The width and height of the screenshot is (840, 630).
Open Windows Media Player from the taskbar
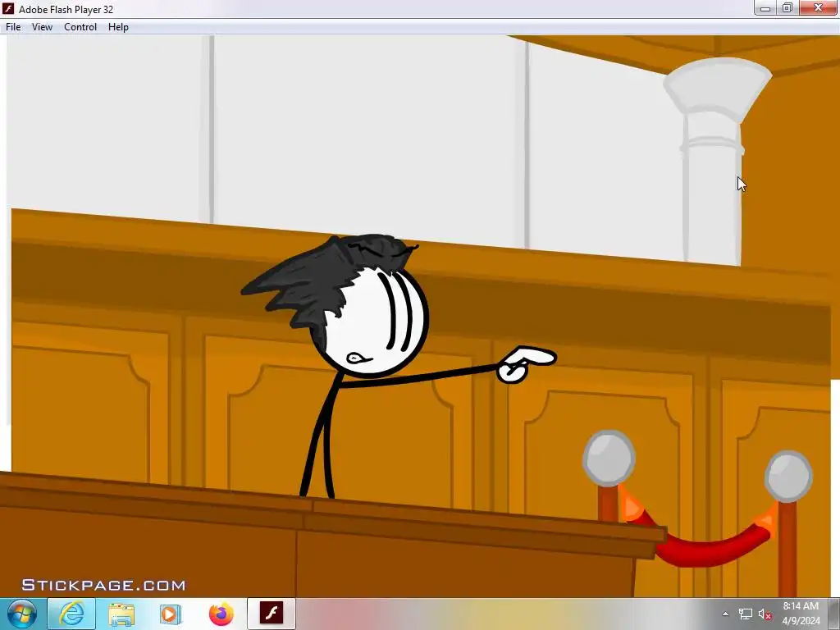[171, 614]
